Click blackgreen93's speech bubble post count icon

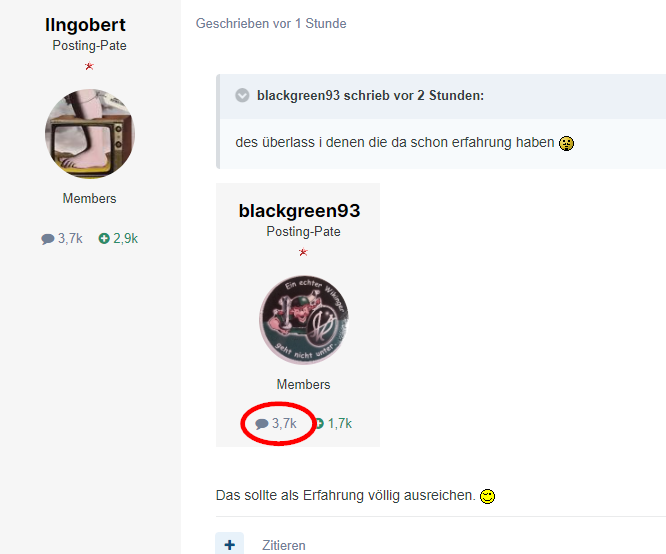[262, 424]
